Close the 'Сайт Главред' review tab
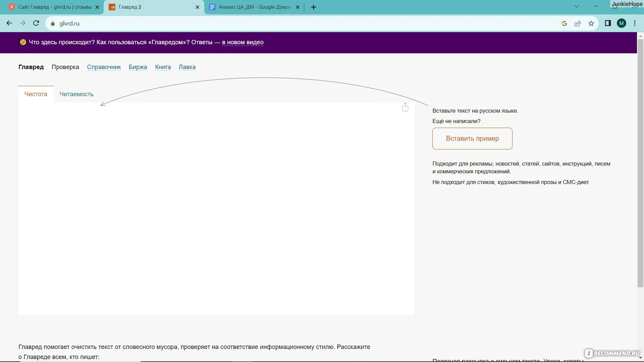 [x=97, y=7]
